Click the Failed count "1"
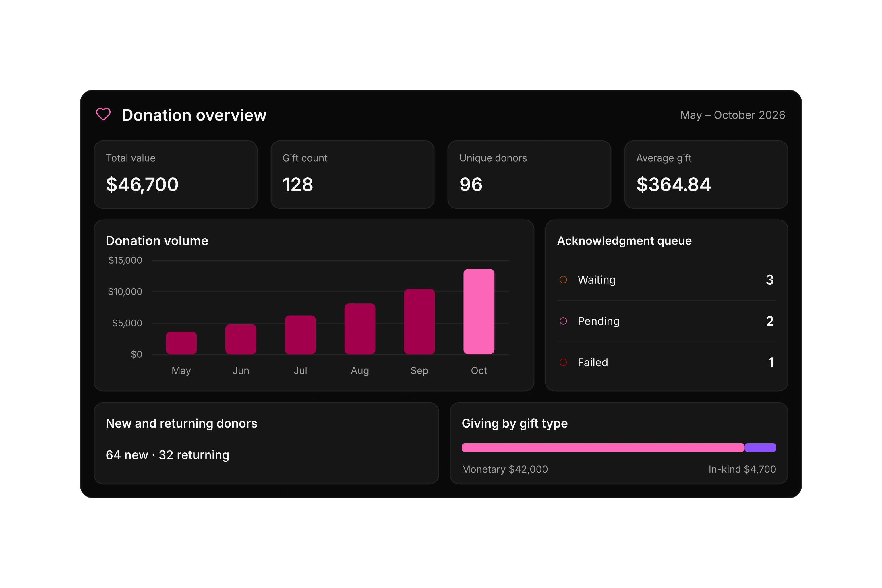882x588 pixels. pyautogui.click(x=771, y=362)
